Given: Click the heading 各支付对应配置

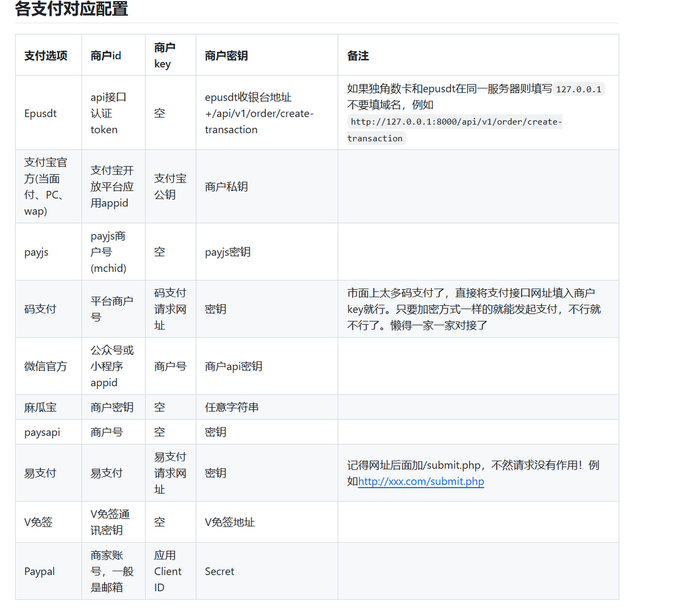Looking at the screenshot, I should (71, 9).
